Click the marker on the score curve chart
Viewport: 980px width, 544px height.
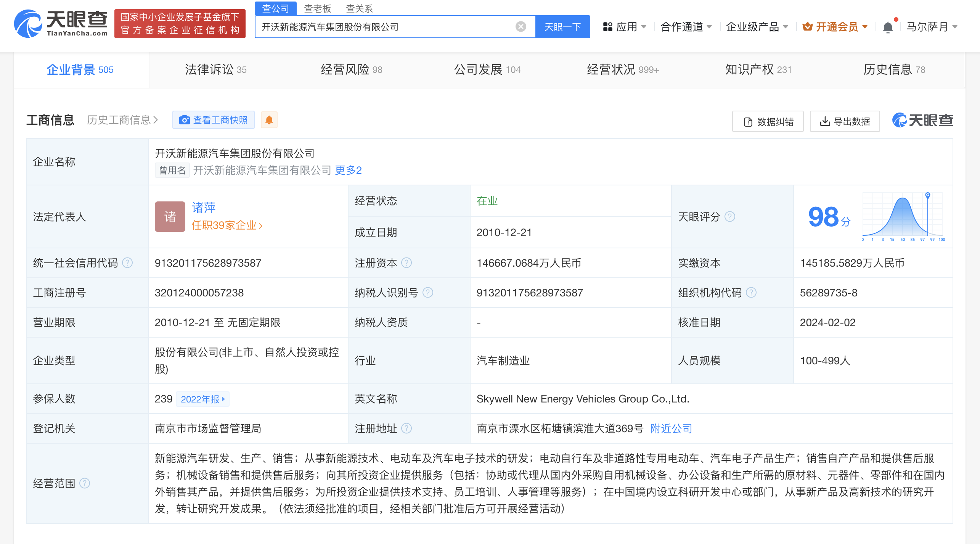click(927, 195)
